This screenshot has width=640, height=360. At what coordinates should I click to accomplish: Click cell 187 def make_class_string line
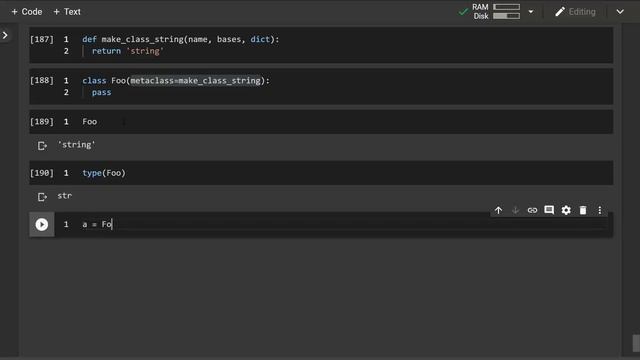tap(180, 39)
